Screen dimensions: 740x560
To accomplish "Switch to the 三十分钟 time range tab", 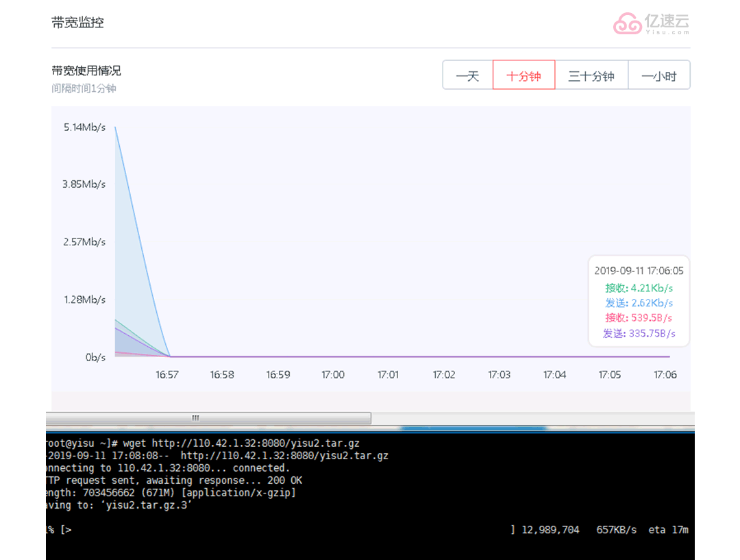I will (x=591, y=75).
